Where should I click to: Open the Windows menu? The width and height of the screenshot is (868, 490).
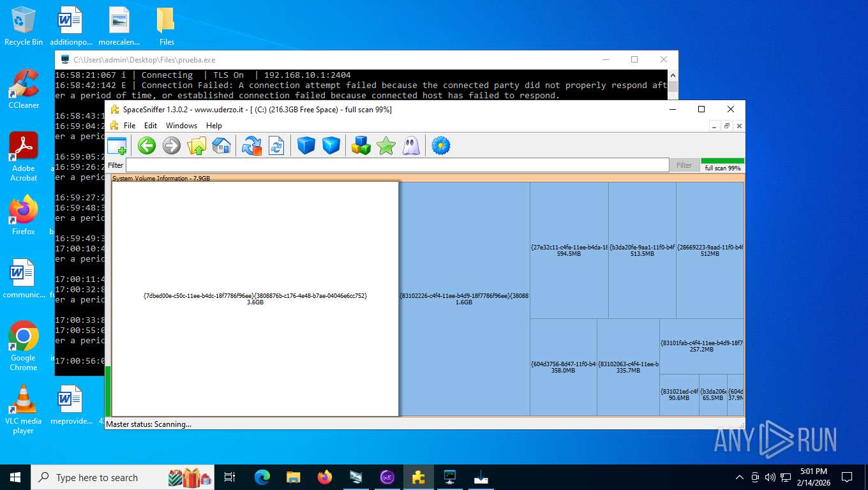coord(182,126)
